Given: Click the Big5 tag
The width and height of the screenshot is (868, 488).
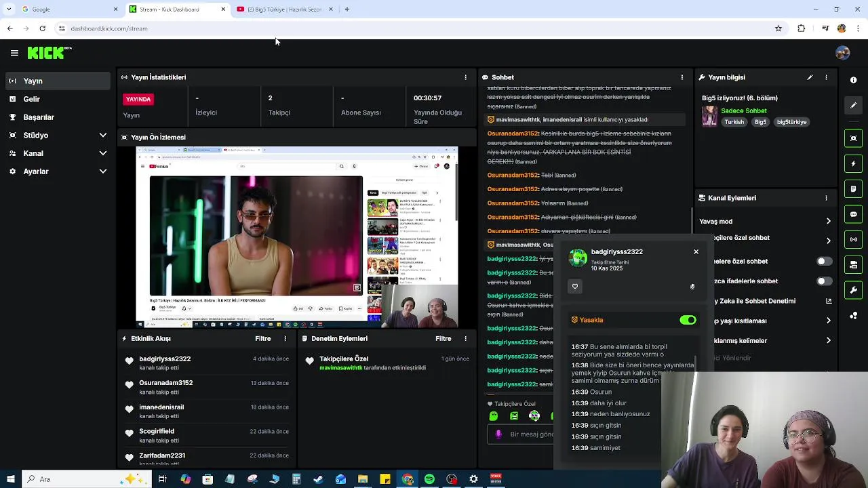Looking at the screenshot, I should 760,122.
